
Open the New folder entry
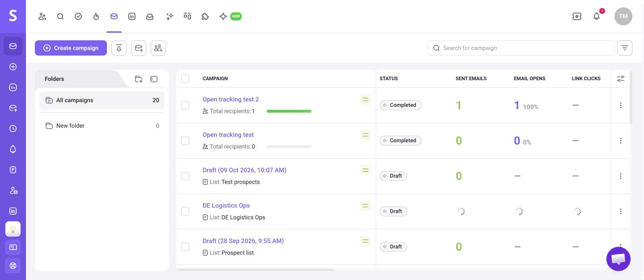(102, 126)
